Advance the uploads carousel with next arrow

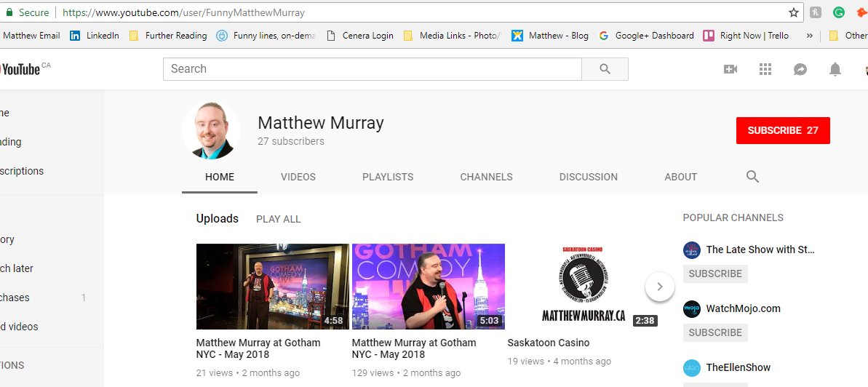659,287
